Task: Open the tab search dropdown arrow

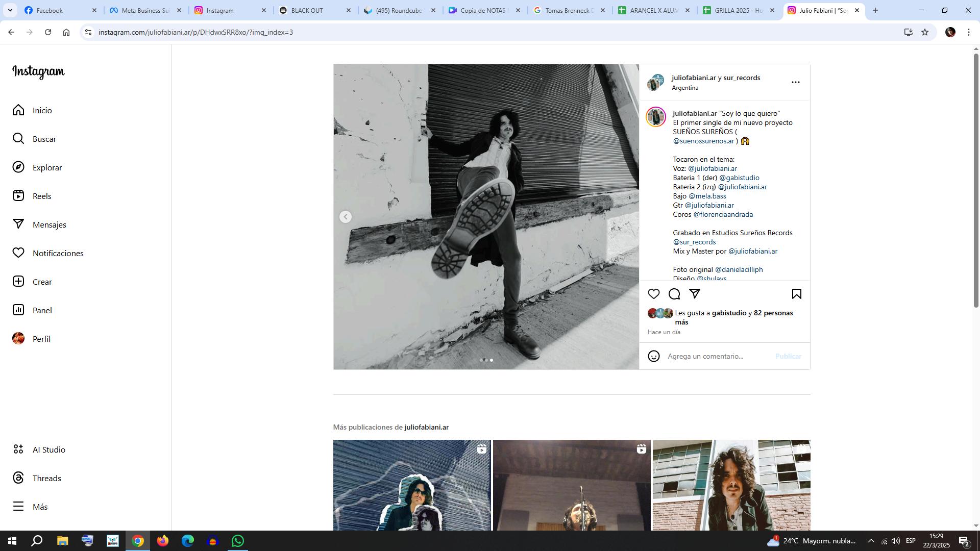Action: (10, 10)
